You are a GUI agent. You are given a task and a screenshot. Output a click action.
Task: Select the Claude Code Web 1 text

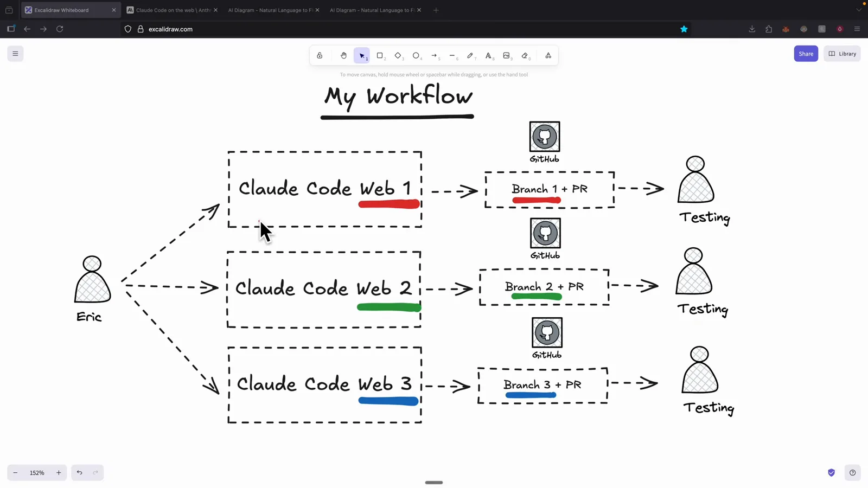point(325,189)
